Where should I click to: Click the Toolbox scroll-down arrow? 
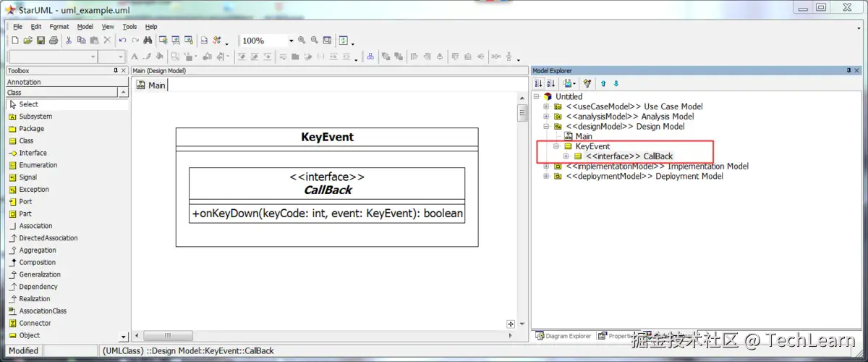124,337
